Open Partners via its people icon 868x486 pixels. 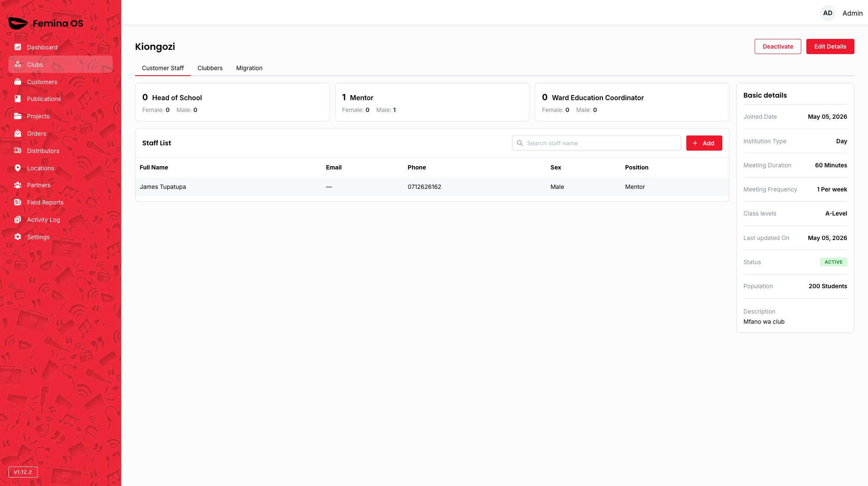[18, 185]
